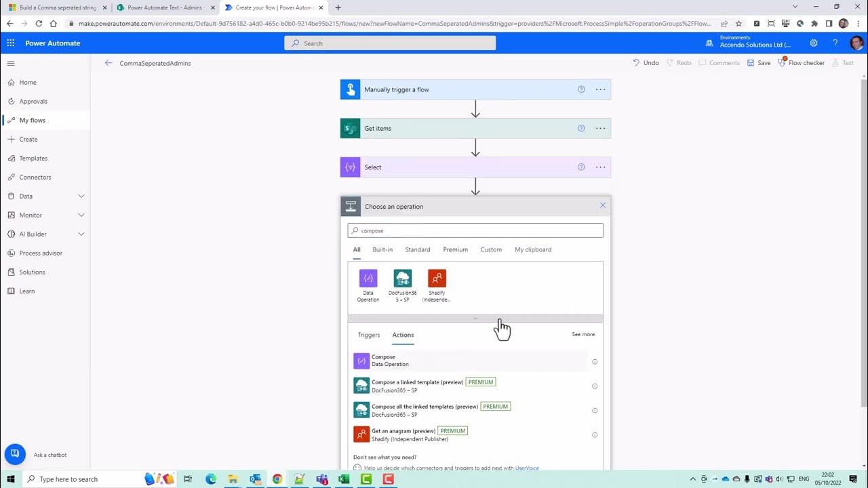
Task: Open Excel from the taskbar
Action: [344, 479]
